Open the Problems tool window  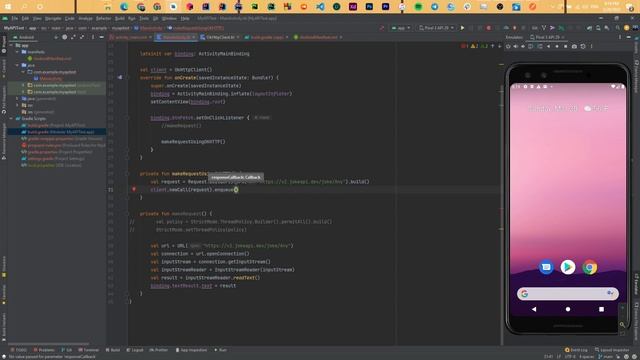point(44,350)
